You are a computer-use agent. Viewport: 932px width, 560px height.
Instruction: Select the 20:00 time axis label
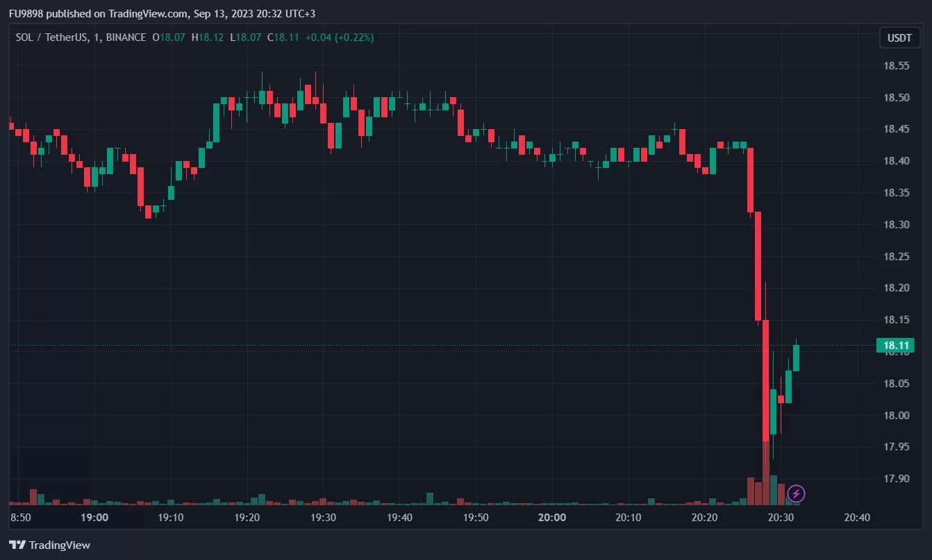pyautogui.click(x=551, y=517)
